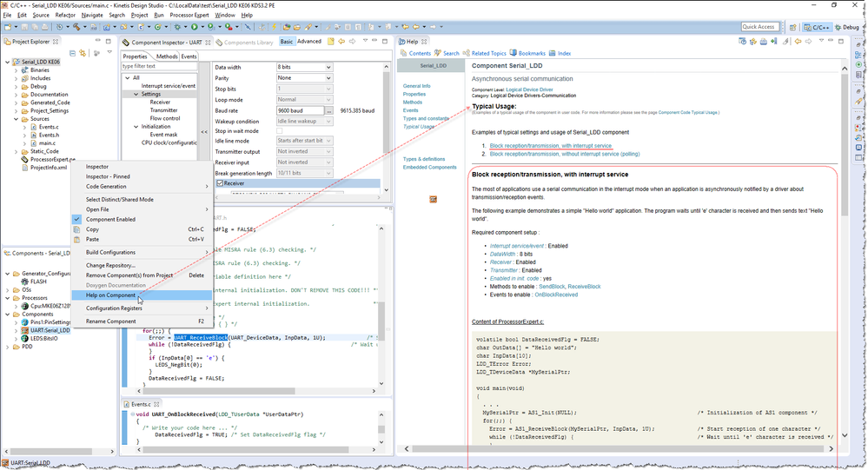Toggle the Stop in wait mode checkbox
The image size is (868, 470).
280,131
